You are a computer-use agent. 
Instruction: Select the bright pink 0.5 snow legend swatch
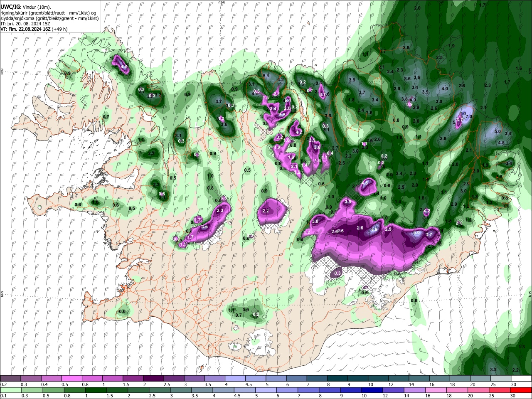point(71,379)
